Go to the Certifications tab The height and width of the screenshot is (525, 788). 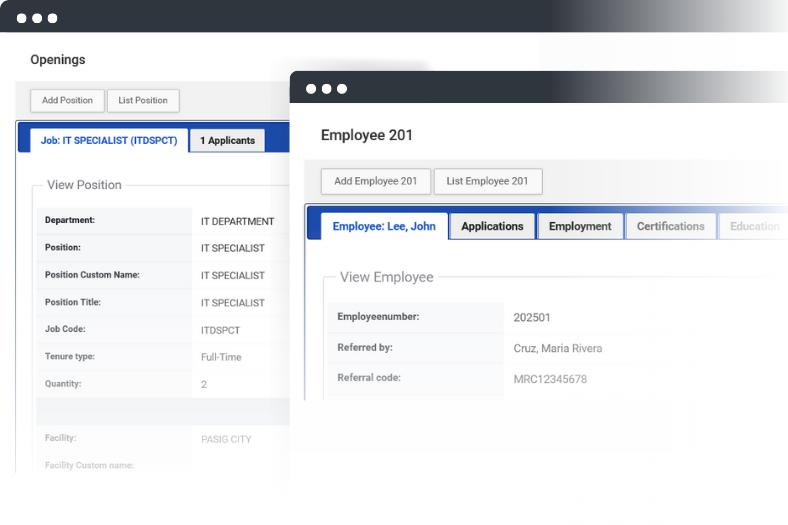(x=670, y=226)
